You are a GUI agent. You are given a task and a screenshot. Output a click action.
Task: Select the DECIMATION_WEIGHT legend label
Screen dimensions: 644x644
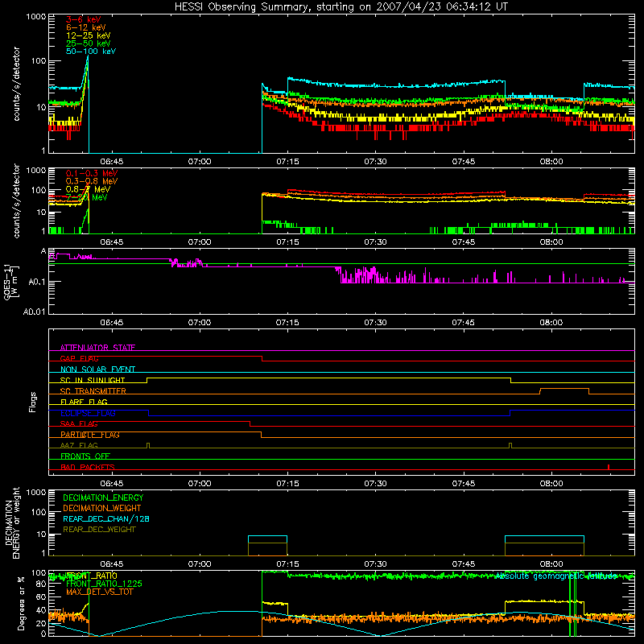(x=102, y=508)
